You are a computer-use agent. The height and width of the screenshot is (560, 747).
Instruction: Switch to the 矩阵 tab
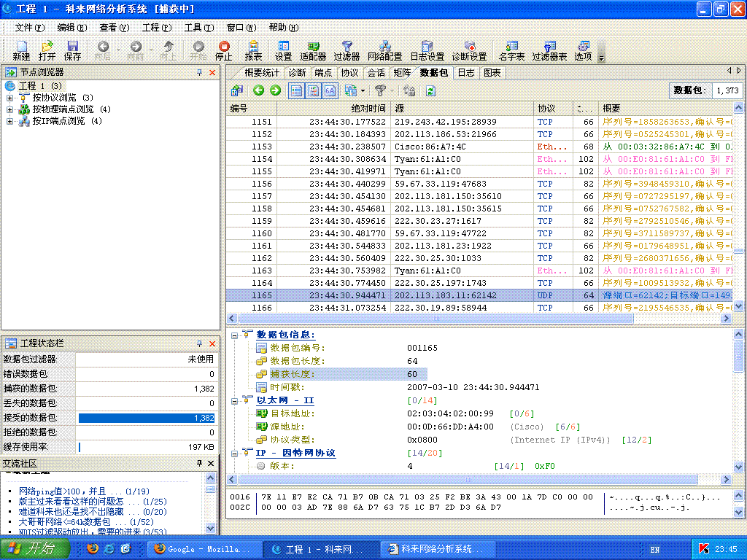coord(402,73)
